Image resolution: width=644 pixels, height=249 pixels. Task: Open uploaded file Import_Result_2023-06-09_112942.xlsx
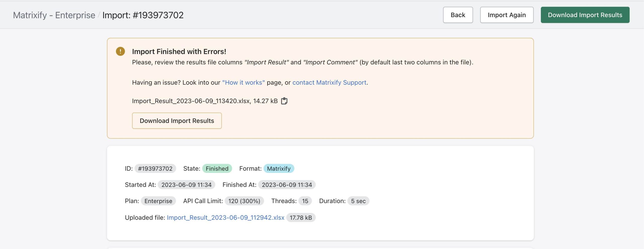pyautogui.click(x=225, y=217)
